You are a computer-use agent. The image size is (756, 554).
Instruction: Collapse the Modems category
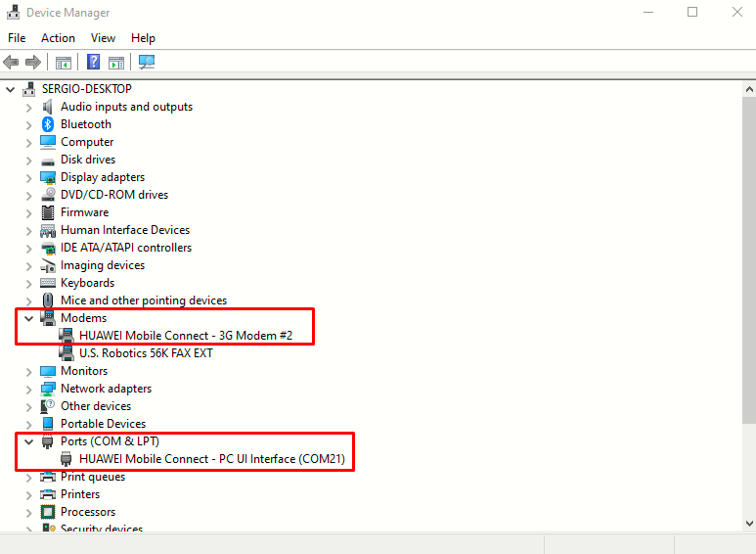[29, 318]
